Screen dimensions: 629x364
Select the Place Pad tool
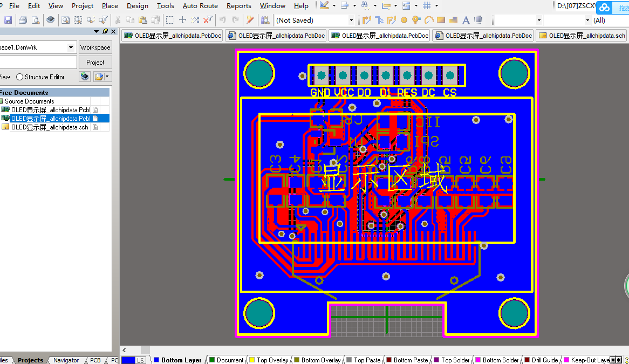pyautogui.click(x=404, y=20)
